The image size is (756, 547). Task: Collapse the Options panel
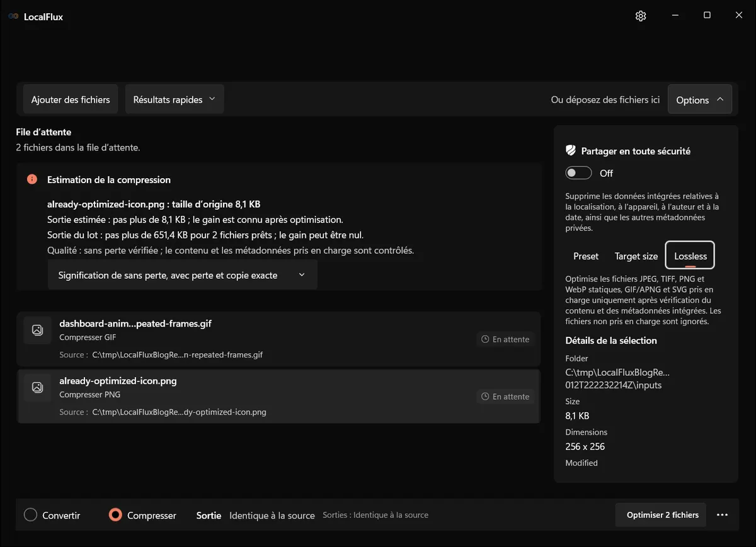click(x=699, y=99)
